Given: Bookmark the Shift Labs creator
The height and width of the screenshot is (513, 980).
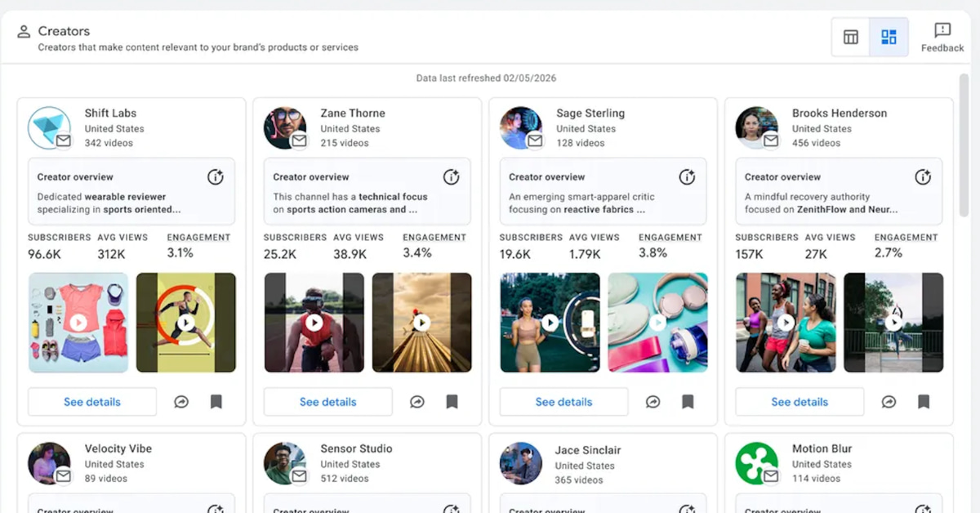Looking at the screenshot, I should click(216, 402).
